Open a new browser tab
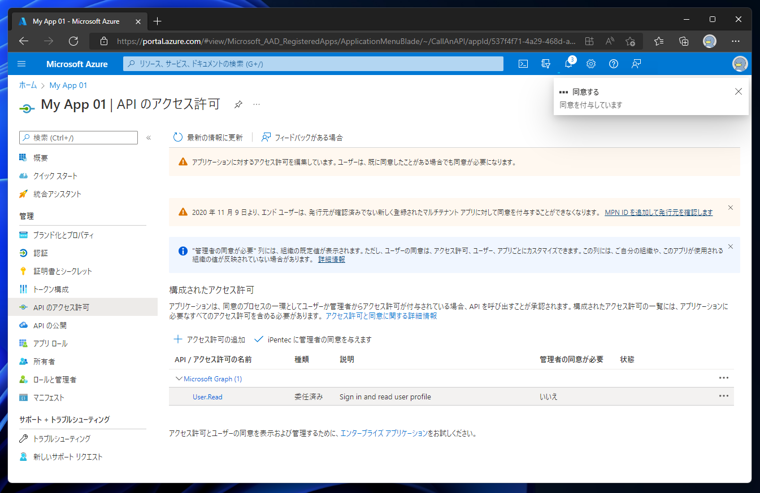The height and width of the screenshot is (493, 760). click(x=157, y=21)
